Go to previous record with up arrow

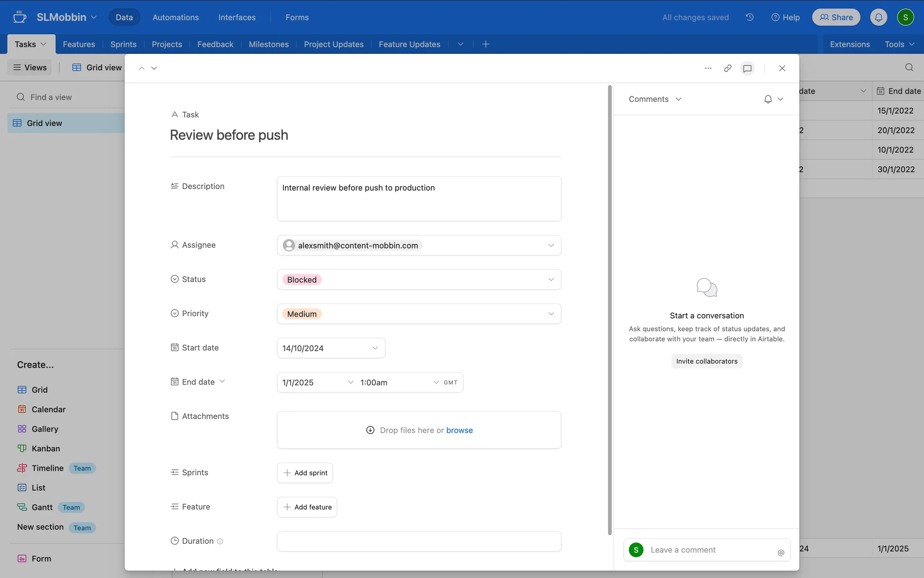click(x=141, y=68)
